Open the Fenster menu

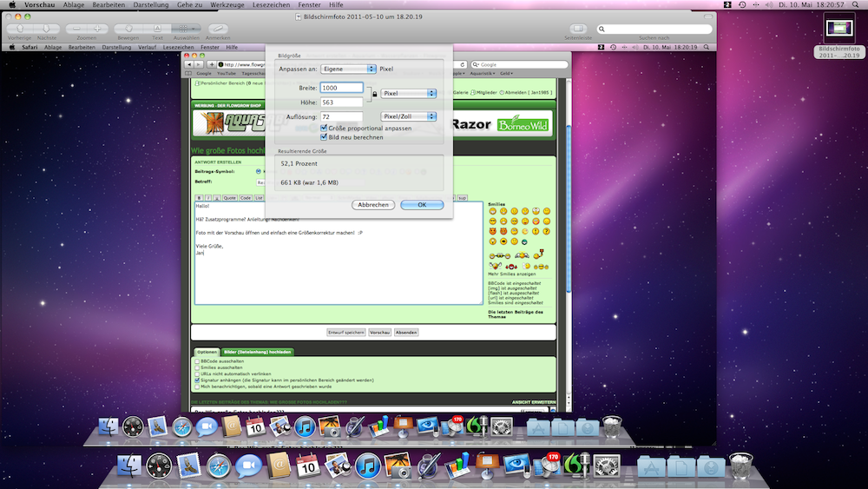point(310,4)
